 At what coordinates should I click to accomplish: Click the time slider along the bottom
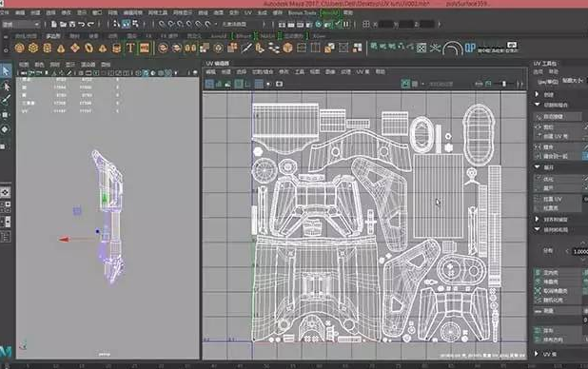(x=294, y=365)
